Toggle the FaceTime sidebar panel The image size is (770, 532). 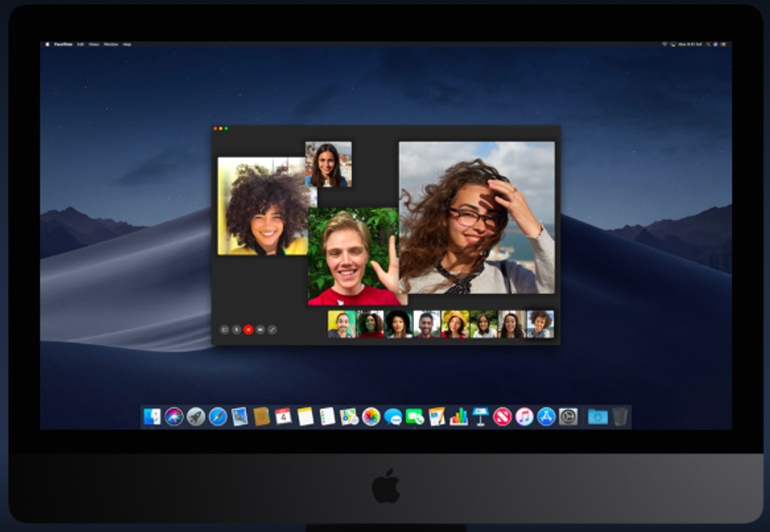point(224,330)
